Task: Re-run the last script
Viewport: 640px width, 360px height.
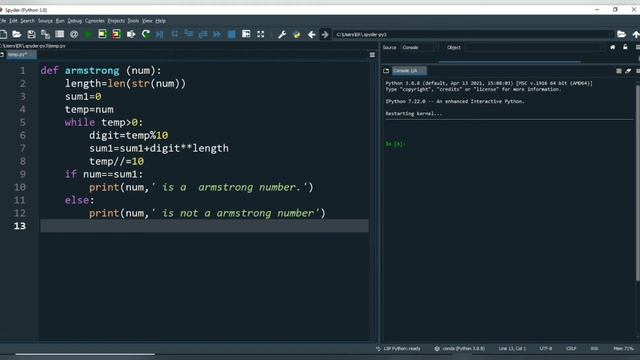Action: tap(146, 34)
